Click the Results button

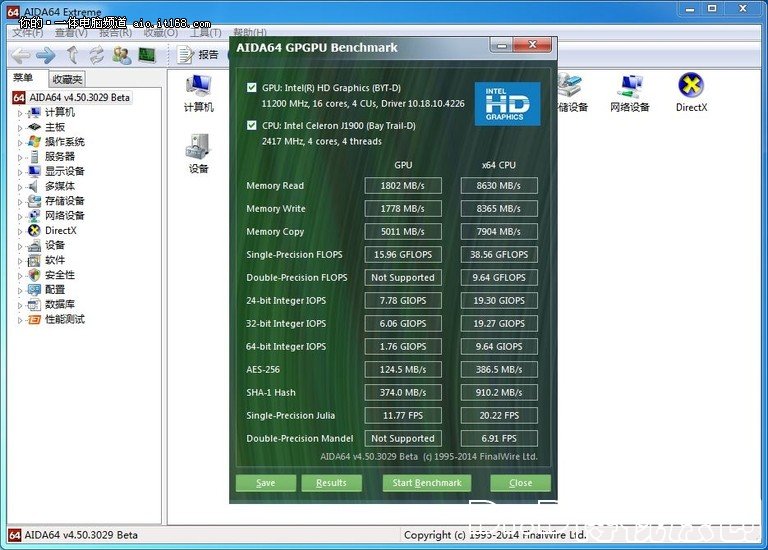[332, 483]
